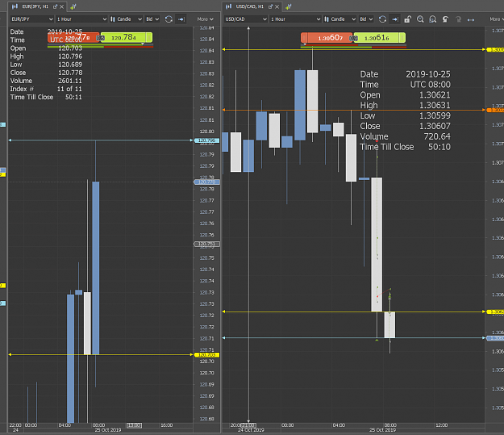
Task: Close the USD/CAD, H1 tab
Action: pyautogui.click(x=277, y=6)
